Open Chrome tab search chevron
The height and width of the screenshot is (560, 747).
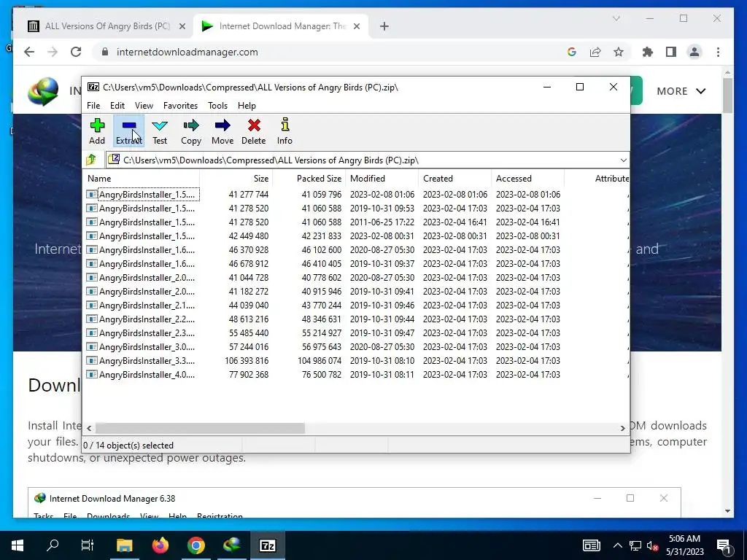click(x=616, y=18)
